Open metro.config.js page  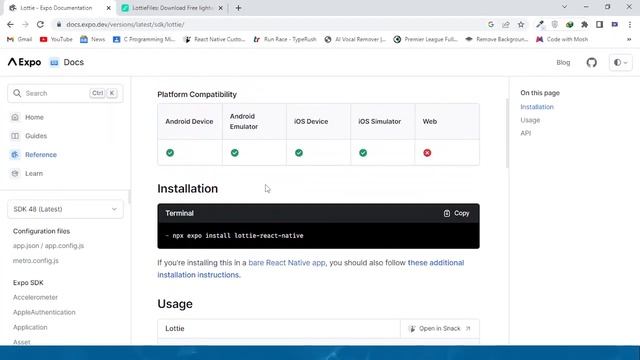click(36, 260)
